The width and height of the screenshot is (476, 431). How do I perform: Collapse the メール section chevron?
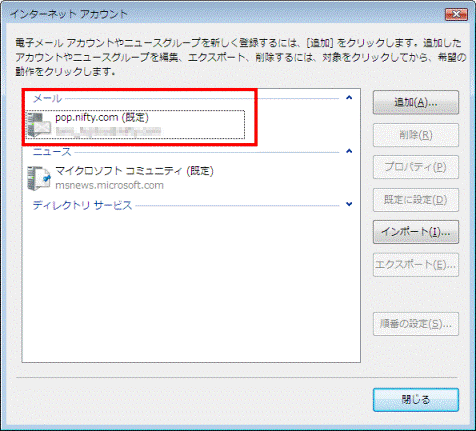(x=349, y=98)
